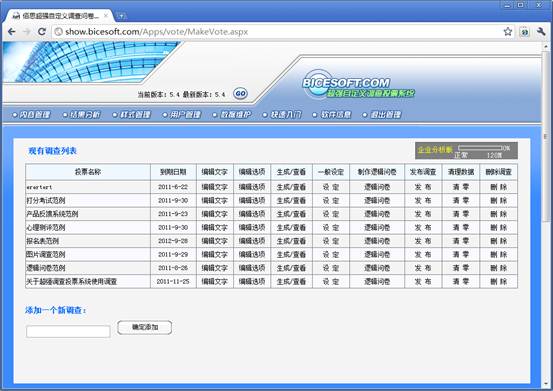Screen dimensions: 553x391
Task: Click 删除 for 关于超强调查投票系统使用调查
Action: pyautogui.click(x=498, y=281)
